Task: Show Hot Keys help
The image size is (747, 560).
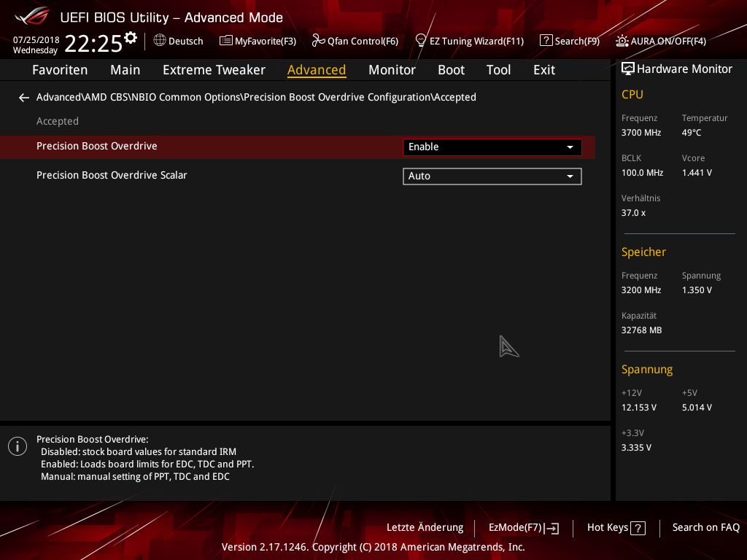Action: pos(608,528)
